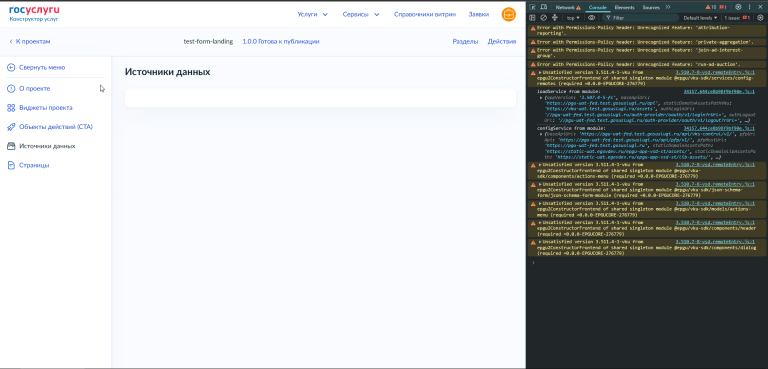Click the Источники данных page heading
This screenshot has height=369, width=768.
pyautogui.click(x=168, y=72)
